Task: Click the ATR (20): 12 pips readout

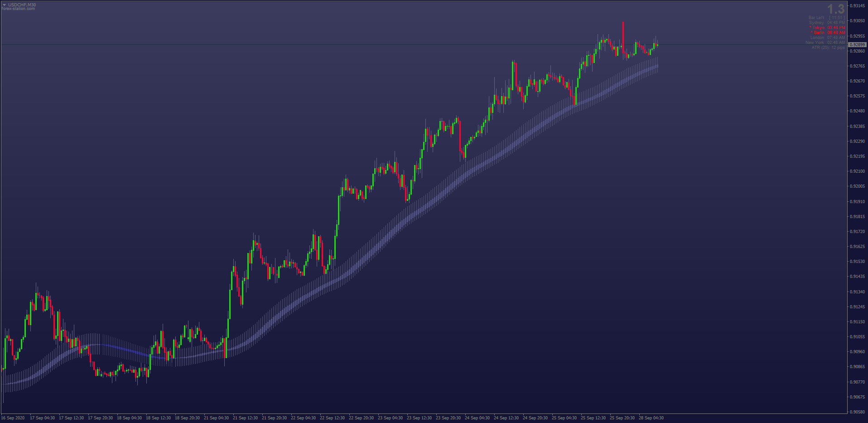Action: point(828,48)
